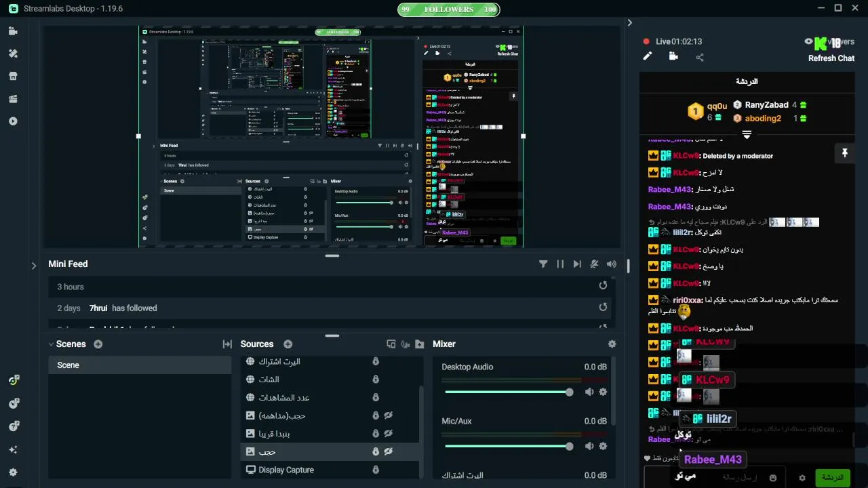Open Mic/Aux settings gear
Image resolution: width=868 pixels, height=488 pixels.
pyautogui.click(x=603, y=446)
